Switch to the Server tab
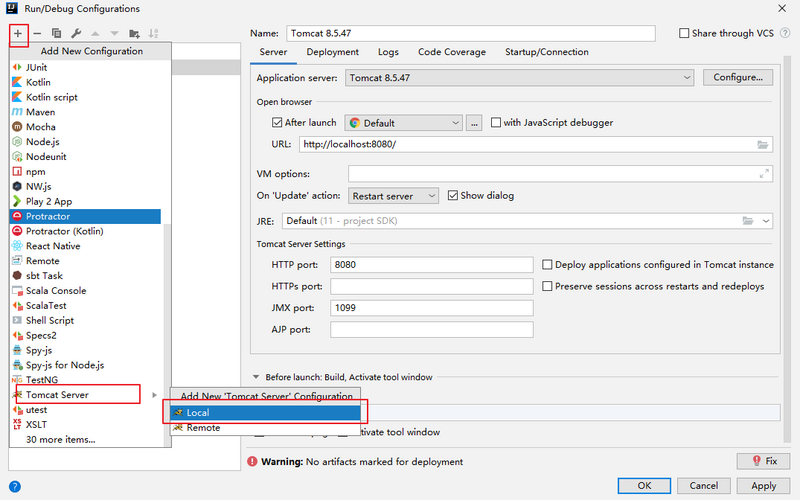 tap(273, 52)
